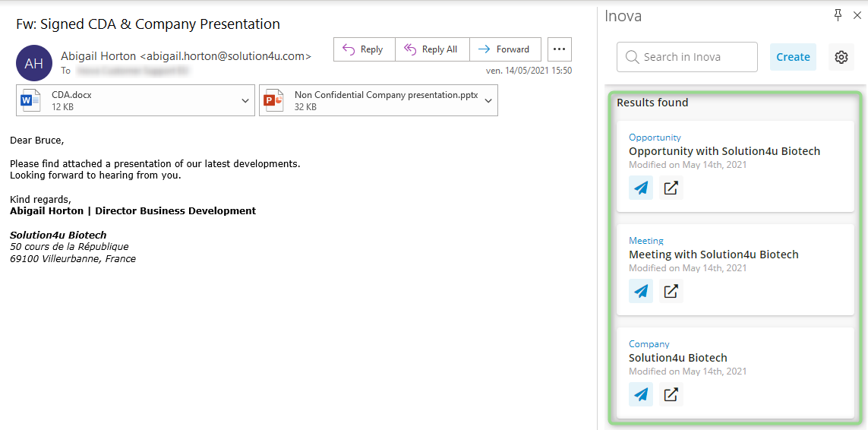The image size is (868, 430).
Task: Click the email subject 'Fw: Signed CDA & Company Presentation'
Action: click(x=147, y=24)
